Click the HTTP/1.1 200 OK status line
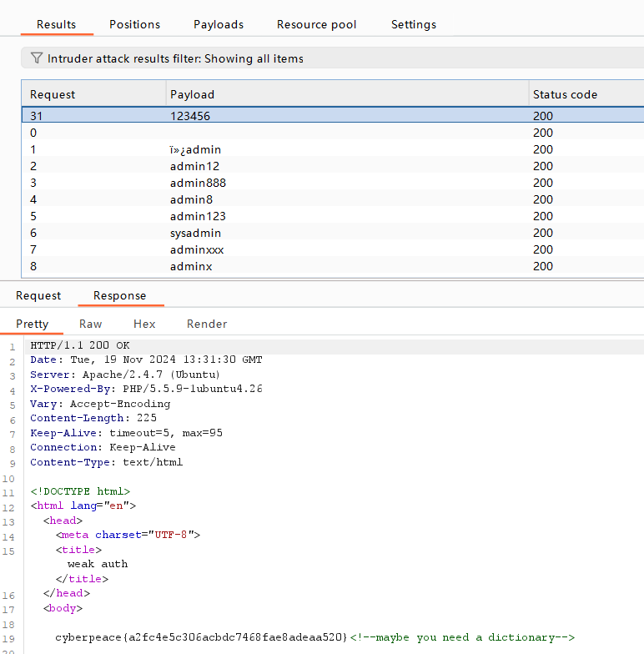This screenshot has height=654, width=644. click(80, 345)
